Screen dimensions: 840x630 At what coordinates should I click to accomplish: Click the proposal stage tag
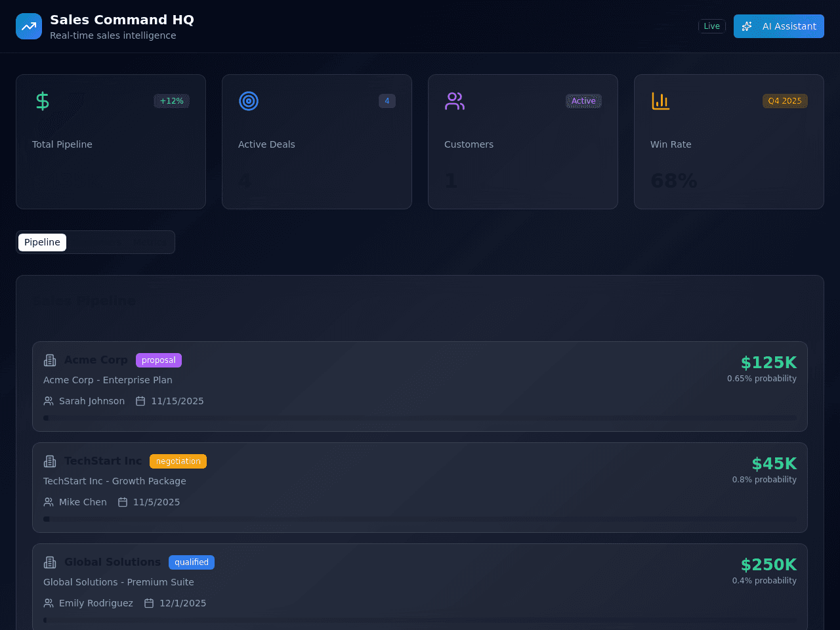[159, 360]
